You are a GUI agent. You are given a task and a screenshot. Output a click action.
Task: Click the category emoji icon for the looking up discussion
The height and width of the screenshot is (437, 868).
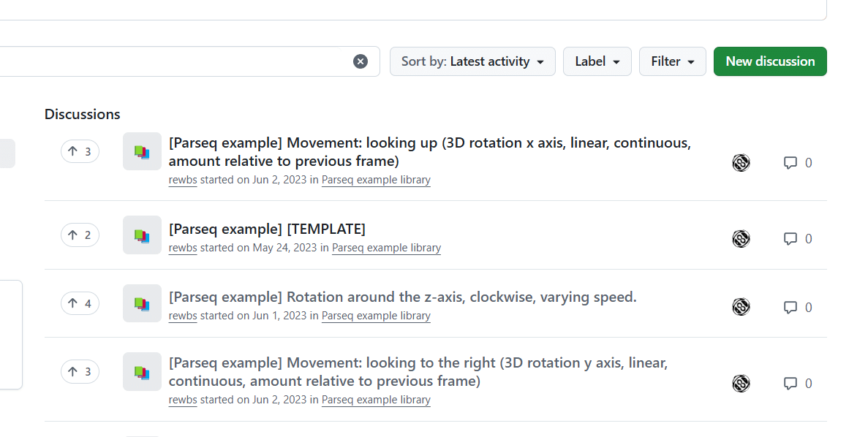click(142, 151)
